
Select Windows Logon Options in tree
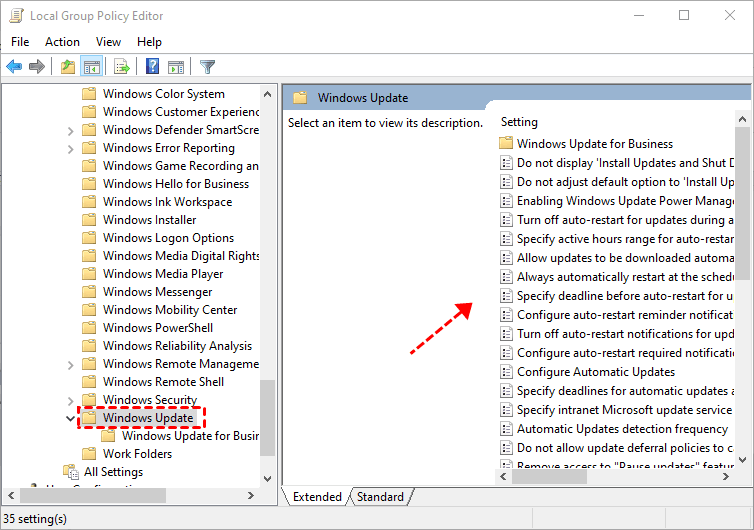pyautogui.click(x=168, y=238)
